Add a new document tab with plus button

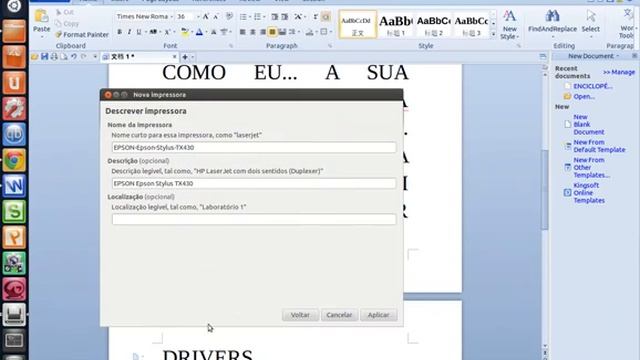click(185, 57)
